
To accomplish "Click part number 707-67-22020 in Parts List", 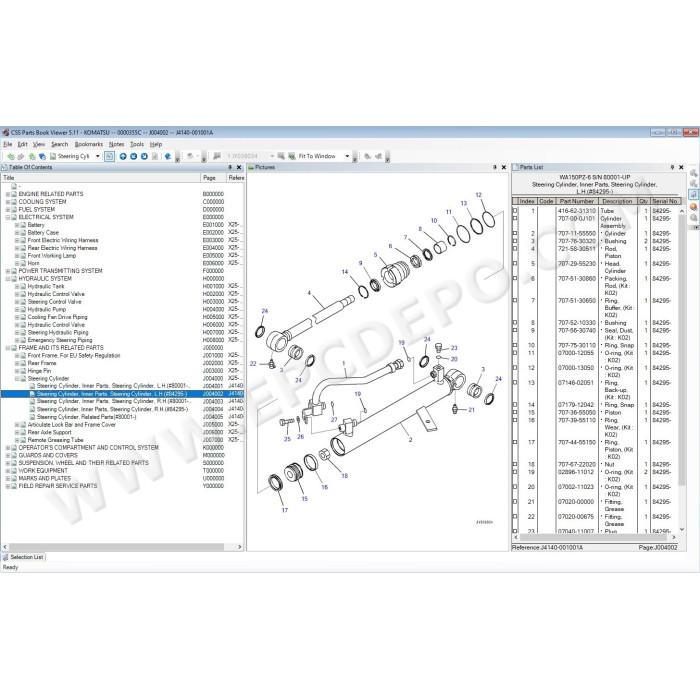I will click(576, 464).
